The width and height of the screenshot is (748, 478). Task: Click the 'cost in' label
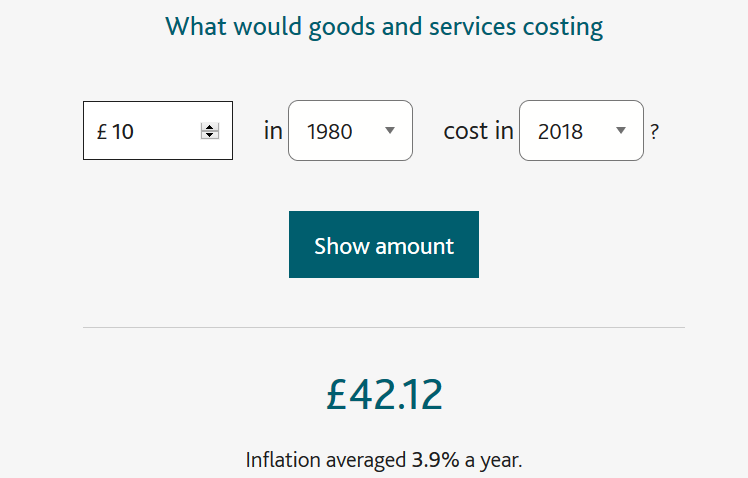(x=478, y=131)
